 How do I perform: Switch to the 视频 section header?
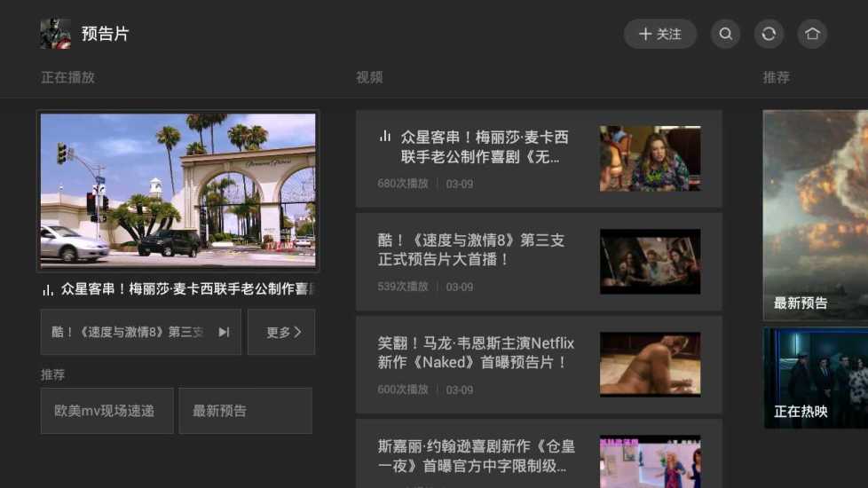tap(369, 77)
